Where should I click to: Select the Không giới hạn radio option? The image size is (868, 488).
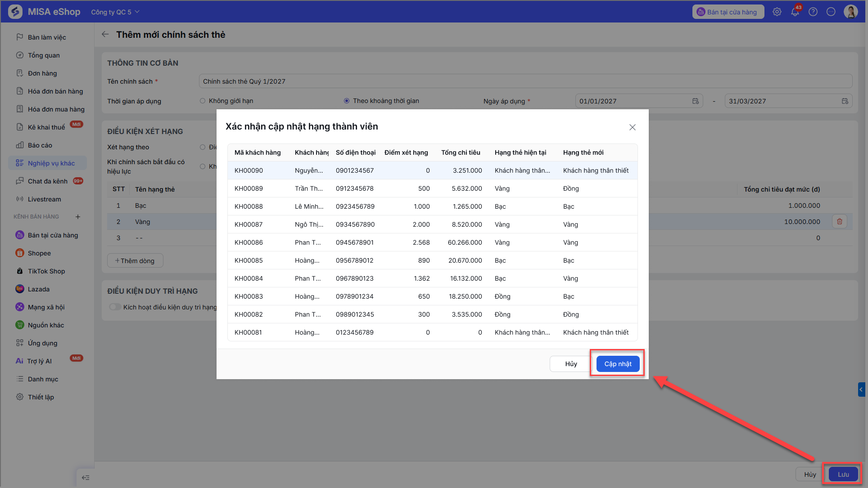pyautogui.click(x=203, y=101)
